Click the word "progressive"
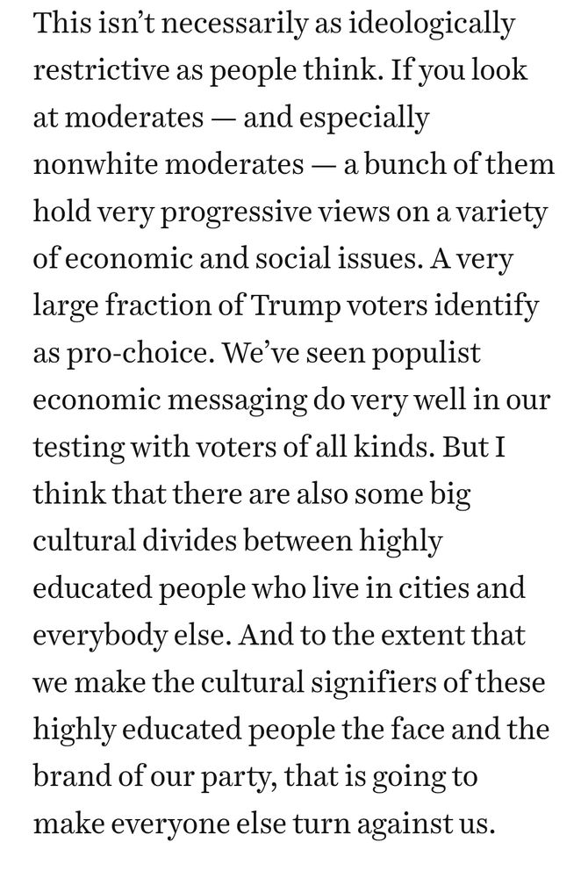588x878 pixels. coord(237,213)
